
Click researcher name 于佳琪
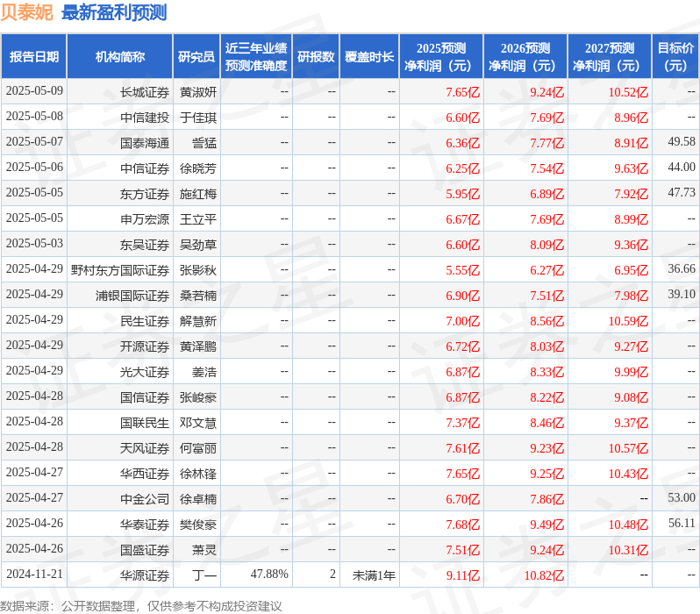[x=198, y=118]
